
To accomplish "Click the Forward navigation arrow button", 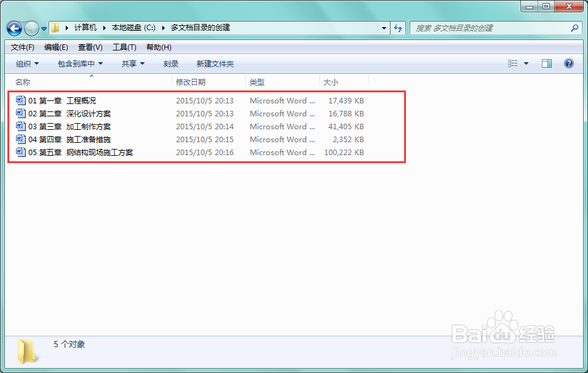I will coord(31,28).
